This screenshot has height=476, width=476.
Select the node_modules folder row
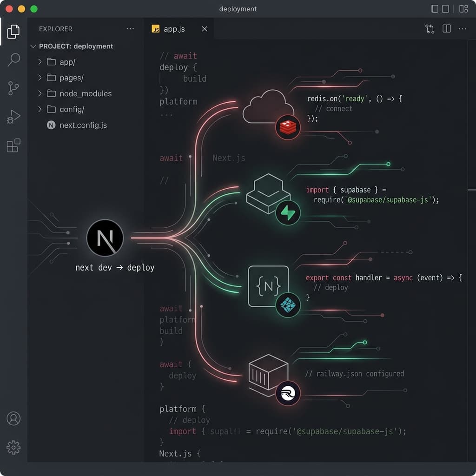click(x=86, y=93)
